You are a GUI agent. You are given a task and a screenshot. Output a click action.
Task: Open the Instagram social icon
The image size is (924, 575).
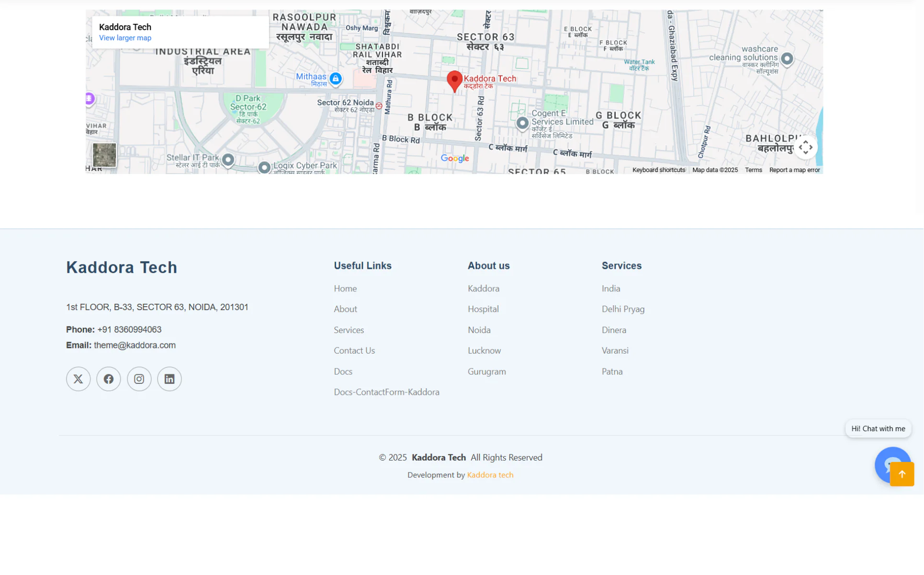coord(139,379)
